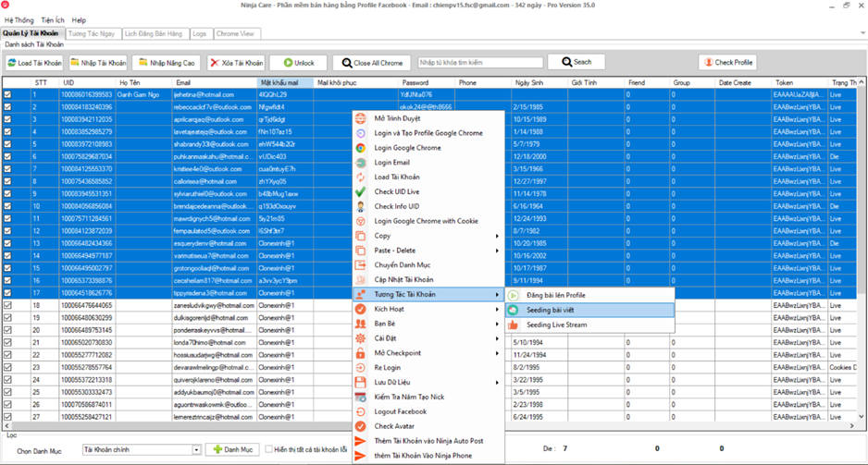
Task: Click the icon beside Check Avatar
Action: point(360,426)
